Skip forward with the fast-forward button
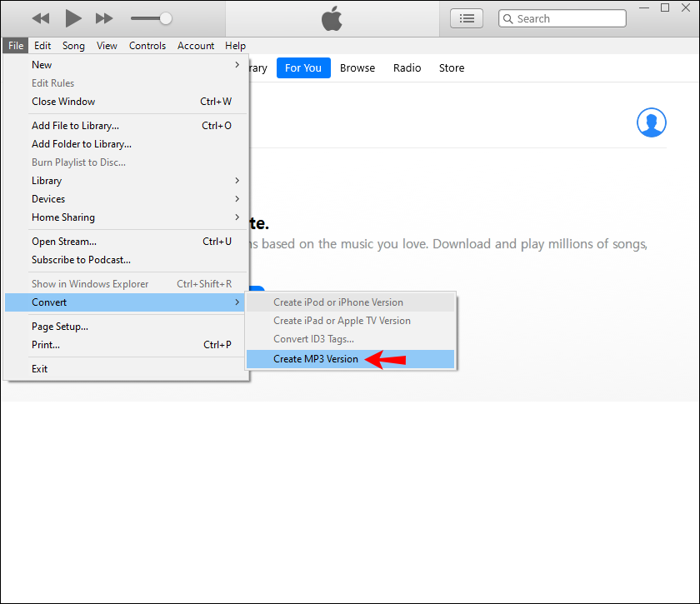700x604 pixels. [104, 19]
